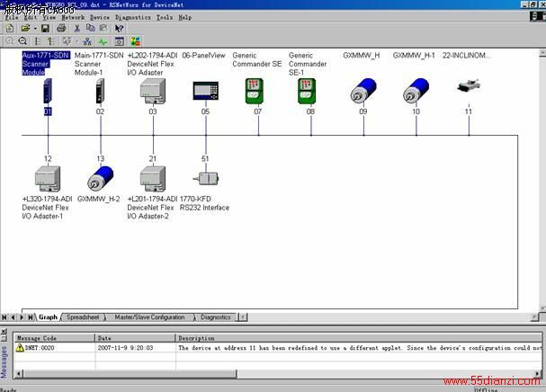This screenshot has width=546, height=392.
Task: Select the GXMMW_H-1 encoder at node 10
Action: coord(416,91)
